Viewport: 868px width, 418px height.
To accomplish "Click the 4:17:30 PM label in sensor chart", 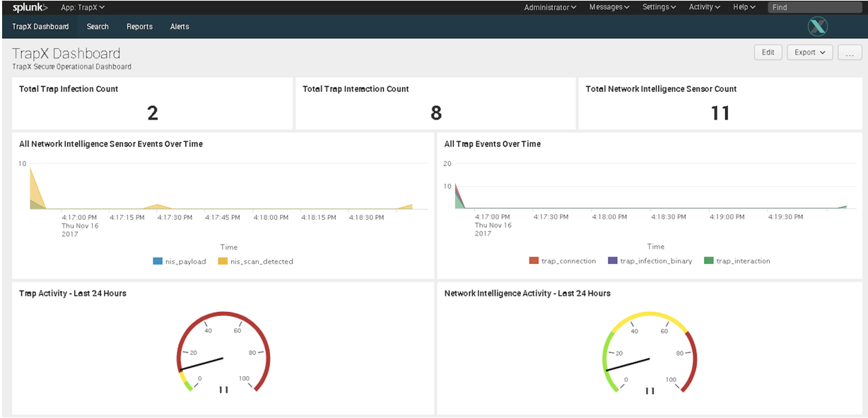I will click(x=175, y=217).
